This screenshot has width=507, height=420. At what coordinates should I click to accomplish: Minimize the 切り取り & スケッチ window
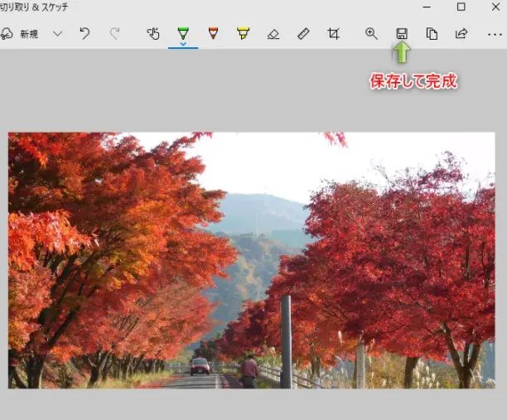(x=427, y=7)
